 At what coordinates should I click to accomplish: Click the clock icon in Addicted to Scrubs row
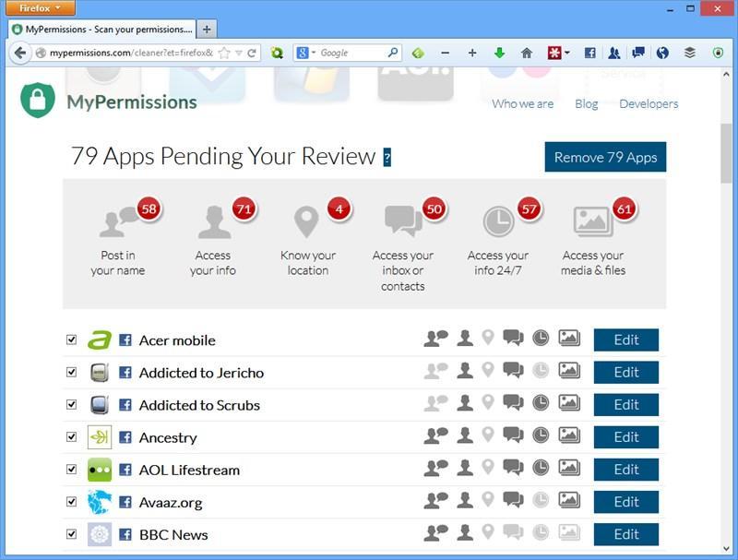pyautogui.click(x=541, y=403)
